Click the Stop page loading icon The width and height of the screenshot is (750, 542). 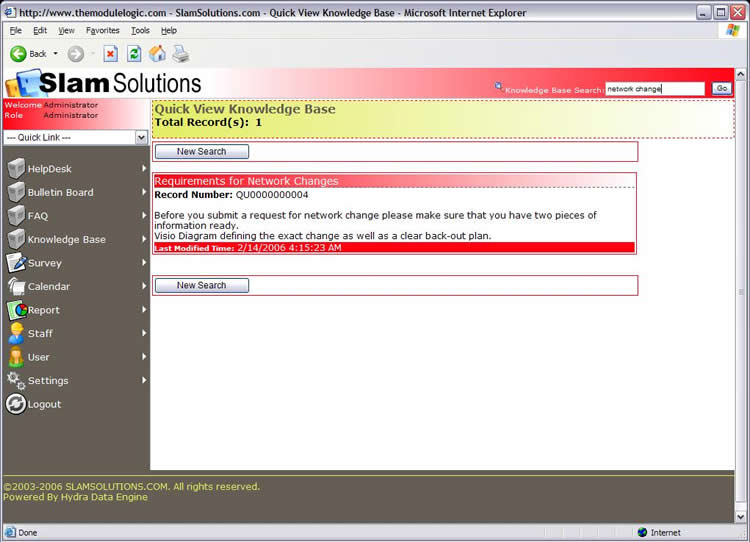point(110,54)
